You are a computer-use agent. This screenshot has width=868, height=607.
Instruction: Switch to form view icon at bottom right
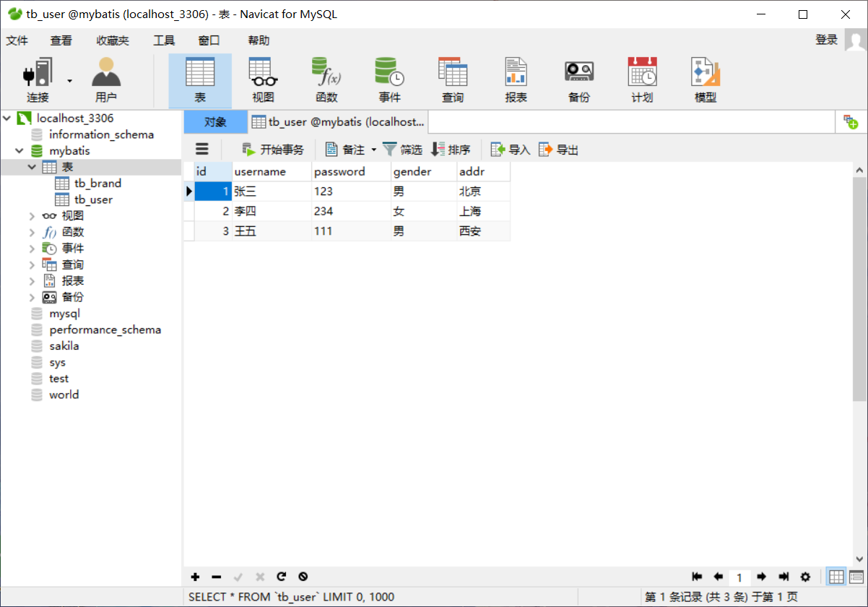tap(856, 577)
